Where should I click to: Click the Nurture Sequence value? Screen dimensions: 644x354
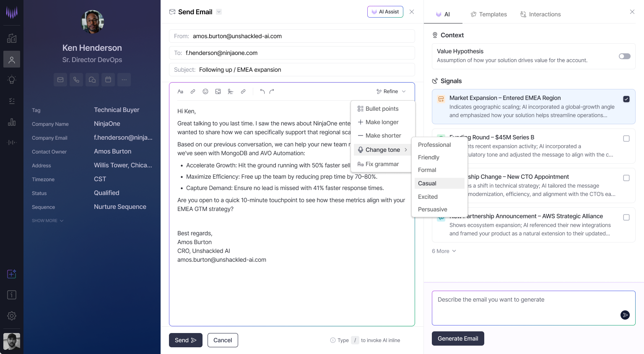(x=120, y=207)
